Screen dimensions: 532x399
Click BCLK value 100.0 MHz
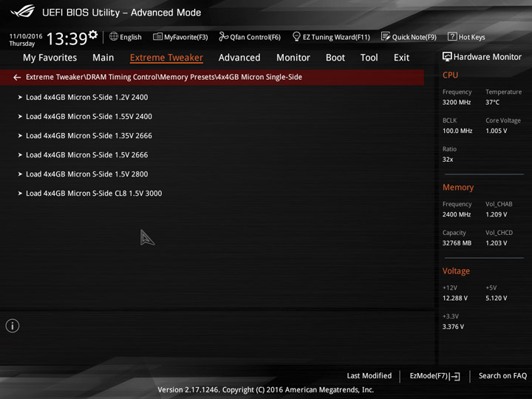pos(457,131)
